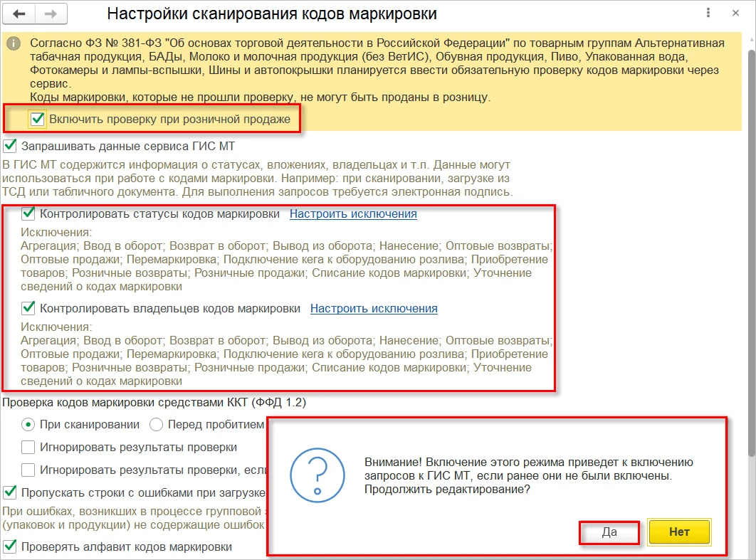The width and height of the screenshot is (756, 560).
Task: Uncheck 'Контролировать статусы кодов маркировки'
Action: pyautogui.click(x=28, y=213)
